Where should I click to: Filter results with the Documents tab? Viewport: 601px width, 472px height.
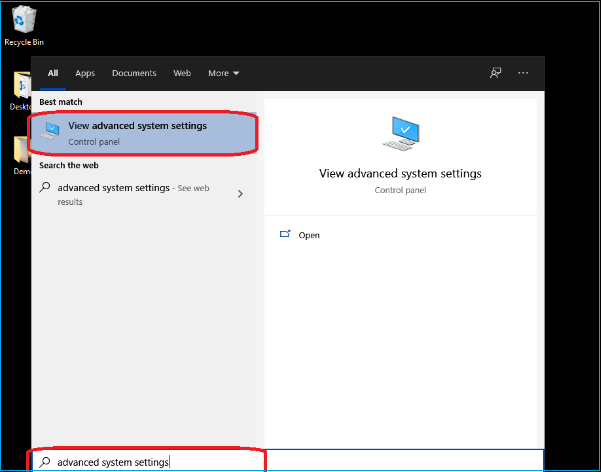(133, 73)
